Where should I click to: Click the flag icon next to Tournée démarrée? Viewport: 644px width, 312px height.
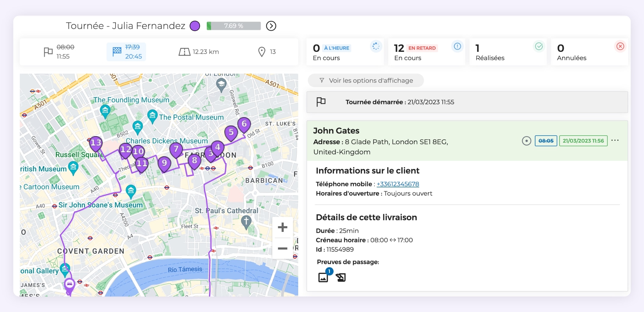pos(322,102)
